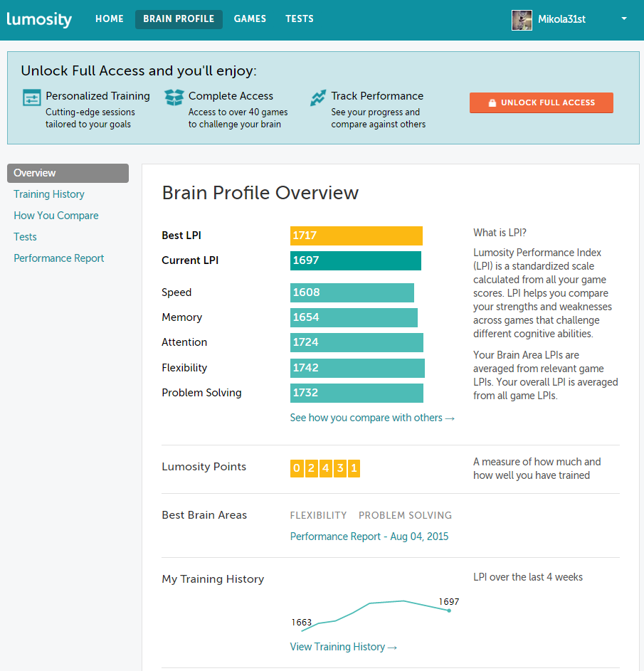Click the Attention 1724 bar

357,342
